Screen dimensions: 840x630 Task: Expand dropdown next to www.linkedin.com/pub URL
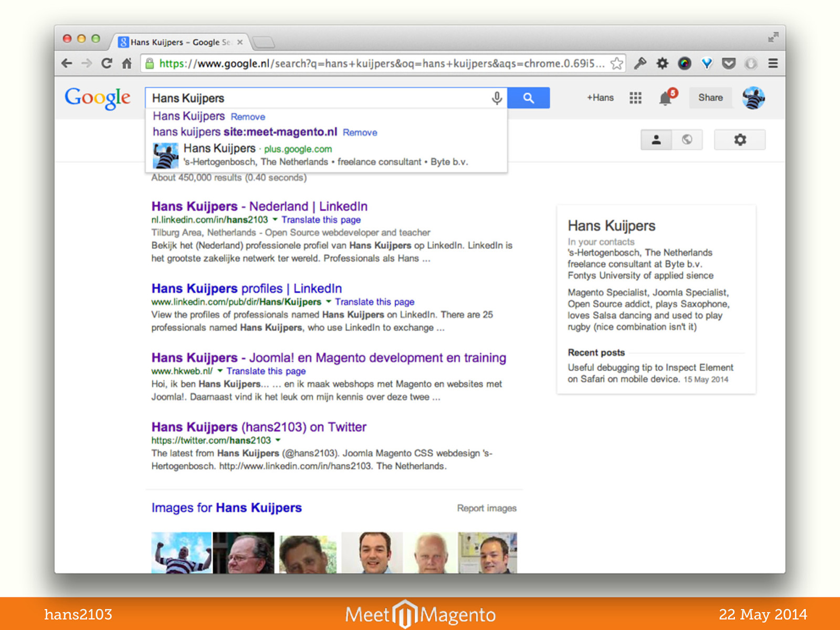click(x=329, y=301)
